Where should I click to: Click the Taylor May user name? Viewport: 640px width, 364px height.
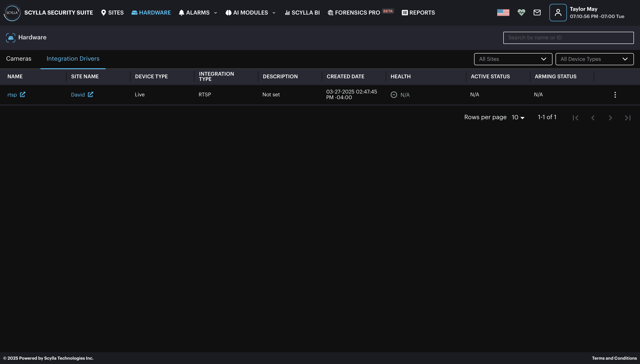(x=583, y=9)
